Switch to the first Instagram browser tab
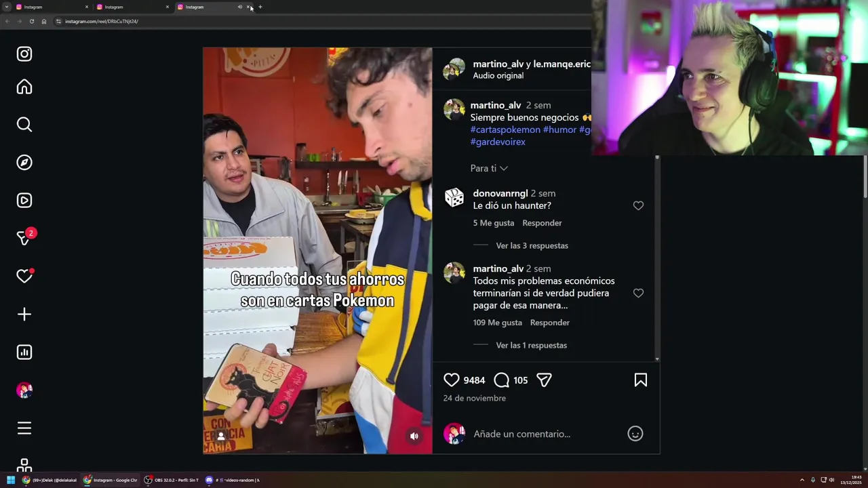The image size is (868, 488). pyautogui.click(x=50, y=7)
